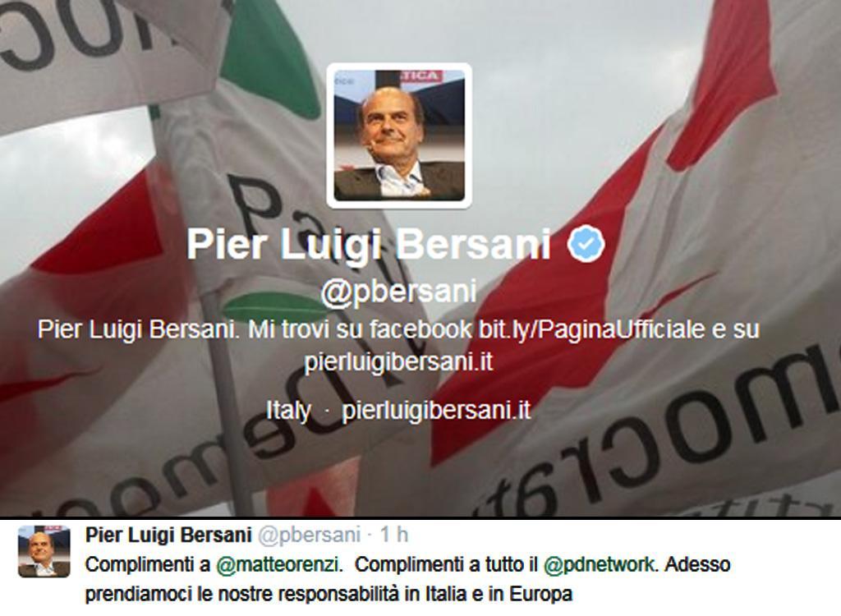841x616 pixels.
Task: Open pierluigibersani.it inside the bio description
Action: [398, 361]
